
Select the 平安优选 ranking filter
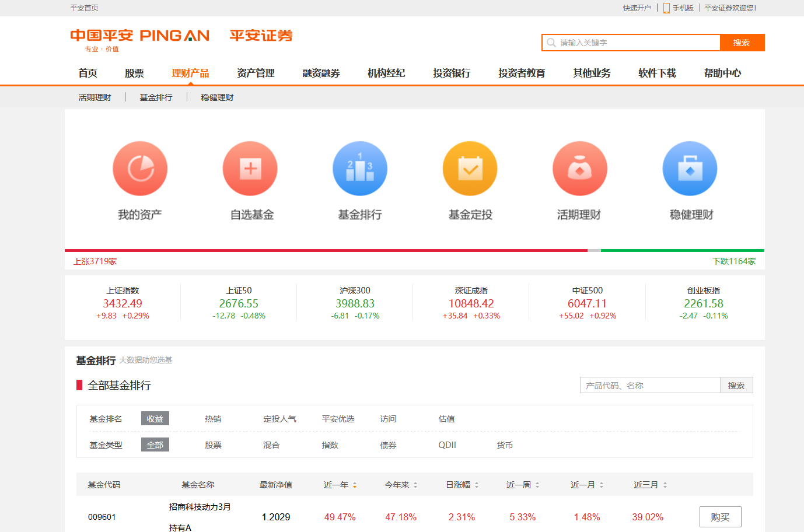(338, 419)
